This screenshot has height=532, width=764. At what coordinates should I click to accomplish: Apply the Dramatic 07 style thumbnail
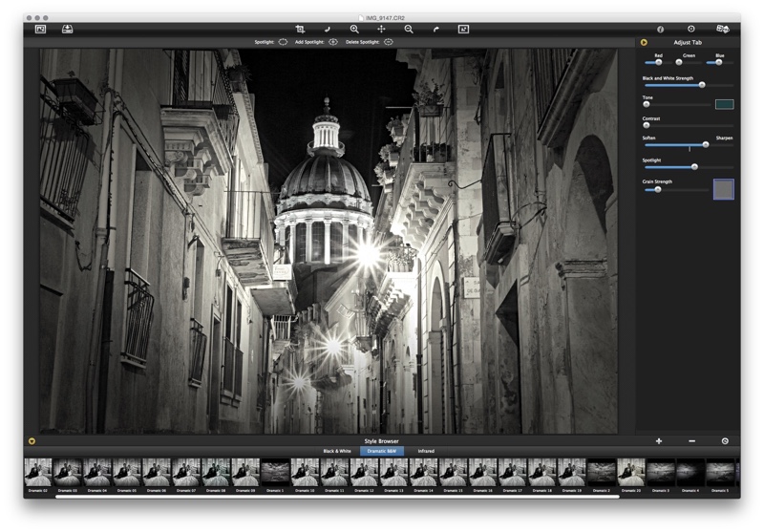[x=186, y=473]
